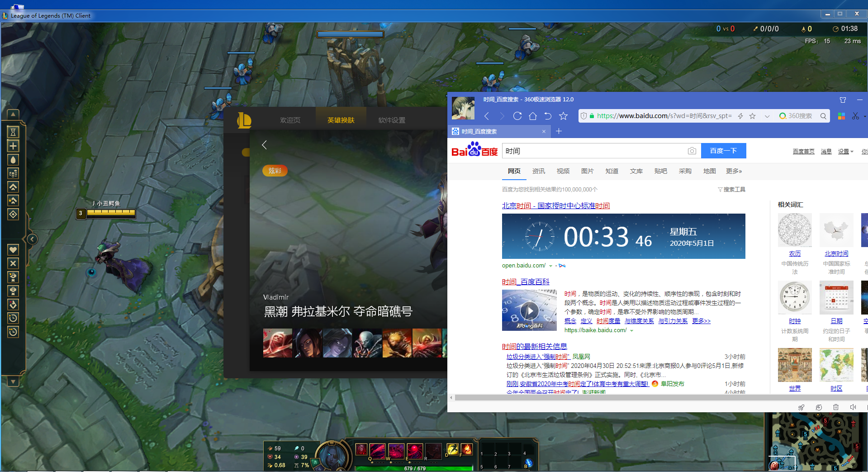Close the 时间_百度搜索 tab
868x472 pixels.
tap(544, 132)
